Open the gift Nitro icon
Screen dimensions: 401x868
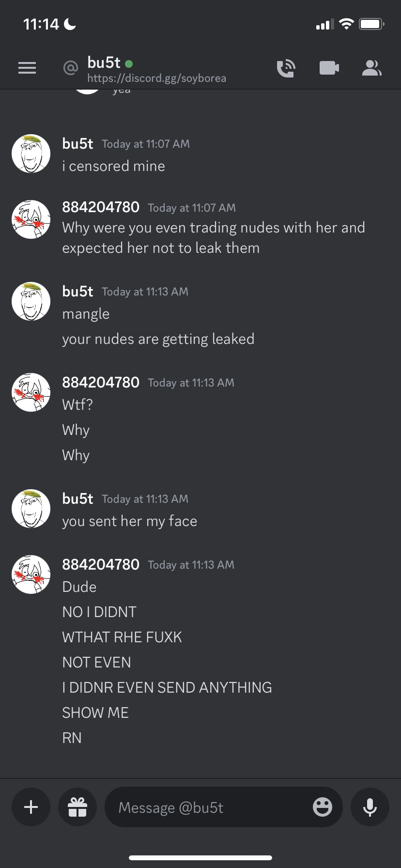coord(77,807)
